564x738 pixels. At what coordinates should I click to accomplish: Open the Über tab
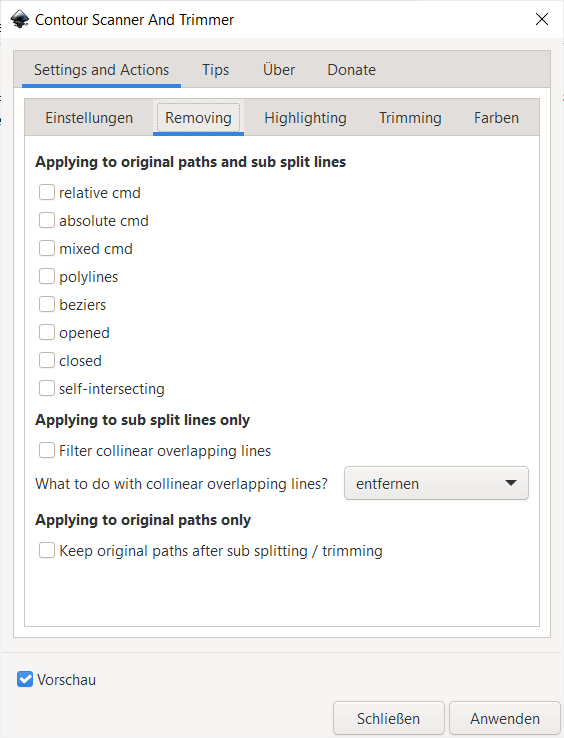click(279, 70)
